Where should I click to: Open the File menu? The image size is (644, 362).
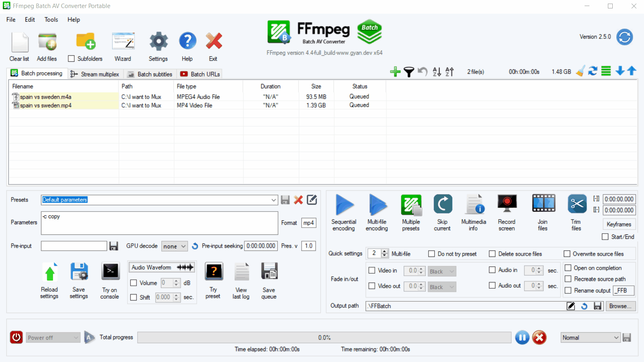pos(11,20)
